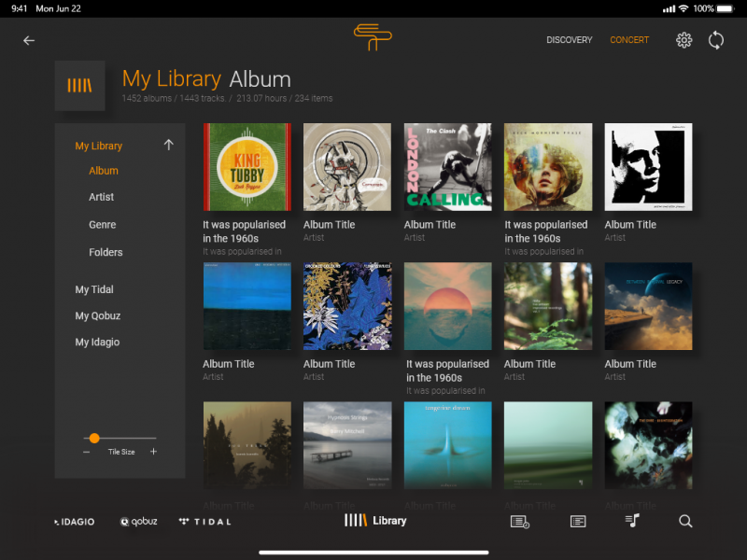Adjust the Tile Size slider
Viewport: 747px width, 560px height.
pyautogui.click(x=94, y=438)
